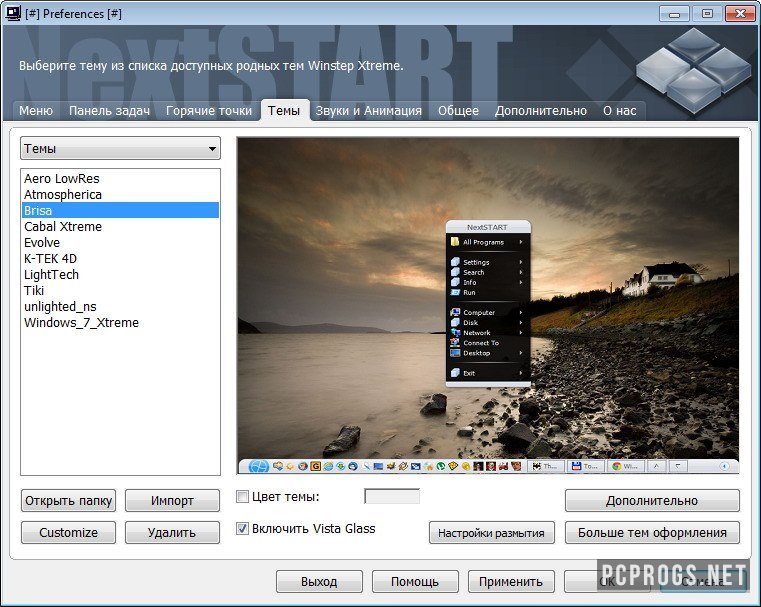Click the Дополнительно button under the preview
This screenshot has height=607, width=761.
[x=652, y=501]
